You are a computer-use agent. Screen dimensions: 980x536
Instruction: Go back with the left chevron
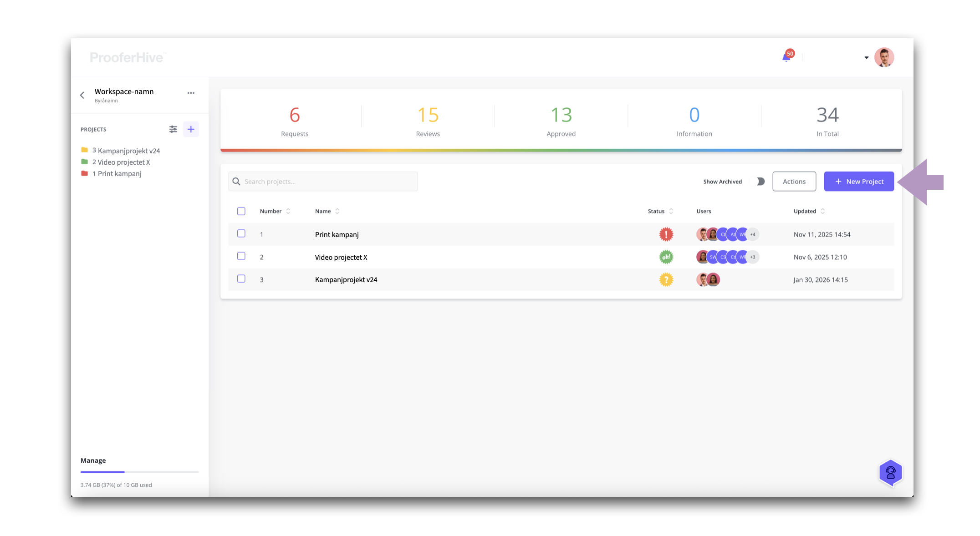[82, 95]
